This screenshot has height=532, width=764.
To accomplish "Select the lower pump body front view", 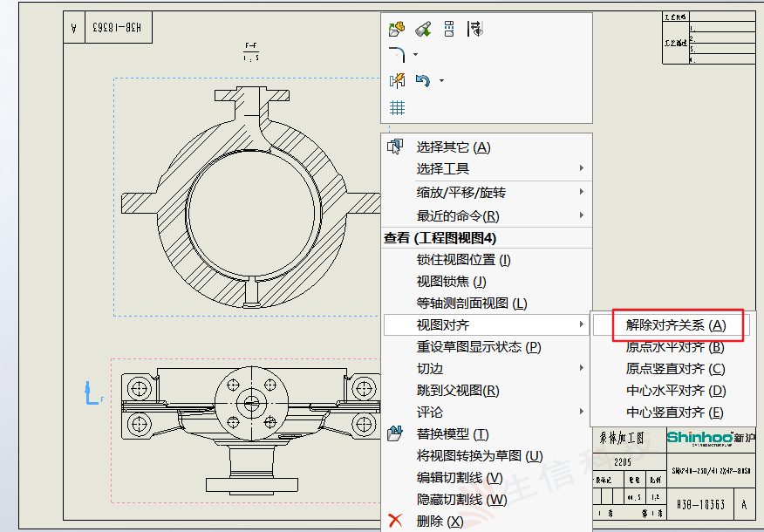I will [x=250, y=430].
